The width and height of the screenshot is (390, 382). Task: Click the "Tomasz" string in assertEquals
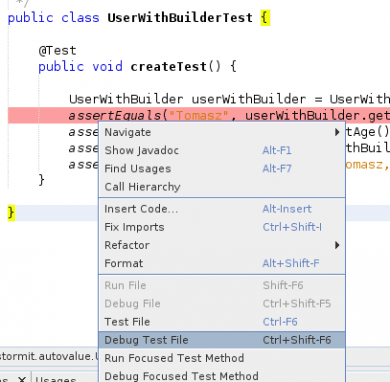pyautogui.click(x=199, y=116)
